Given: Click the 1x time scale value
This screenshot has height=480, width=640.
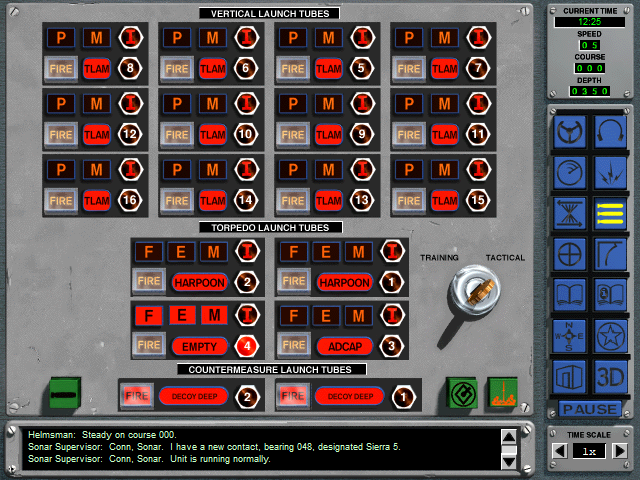Looking at the screenshot, I should (x=589, y=451).
